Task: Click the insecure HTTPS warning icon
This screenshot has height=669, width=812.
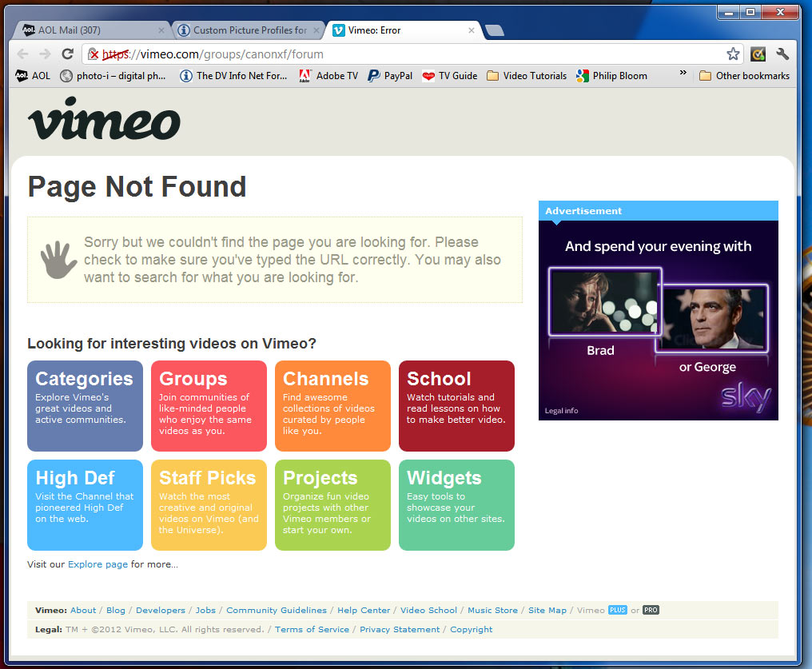Action: coord(94,54)
